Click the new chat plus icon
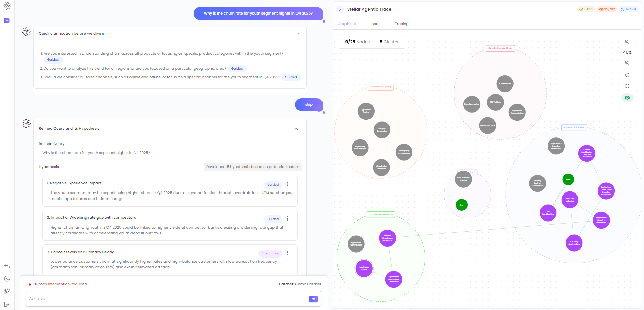Screen dimensions: 644x310 pos(7,21)
